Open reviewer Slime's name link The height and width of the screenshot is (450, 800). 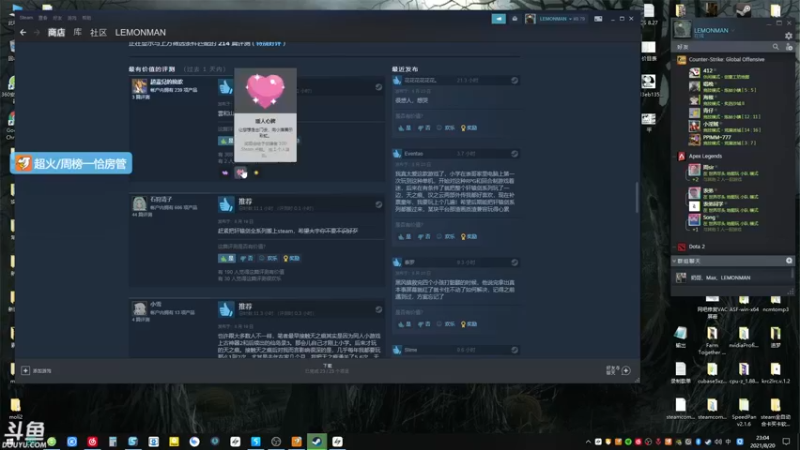pos(411,350)
